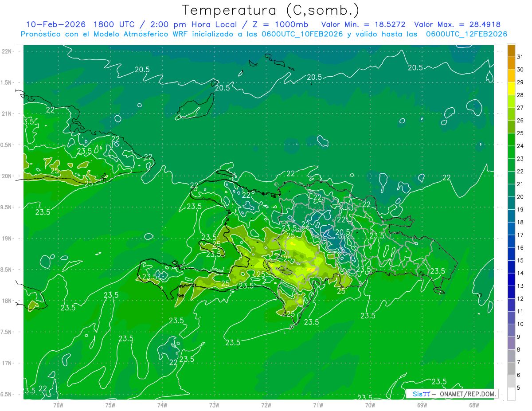Click the '22N' latitude axis label
This screenshot has width=532, height=411.
(7, 51)
